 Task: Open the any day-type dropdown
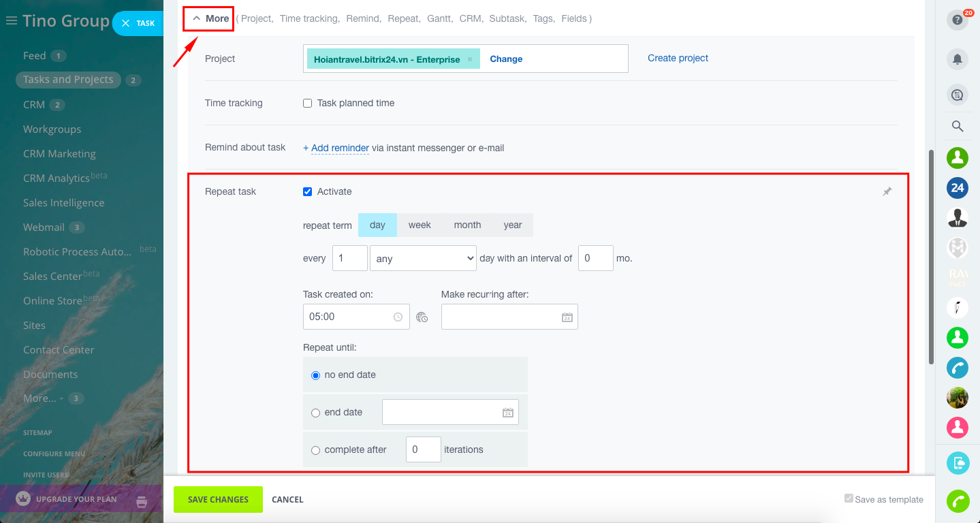423,258
